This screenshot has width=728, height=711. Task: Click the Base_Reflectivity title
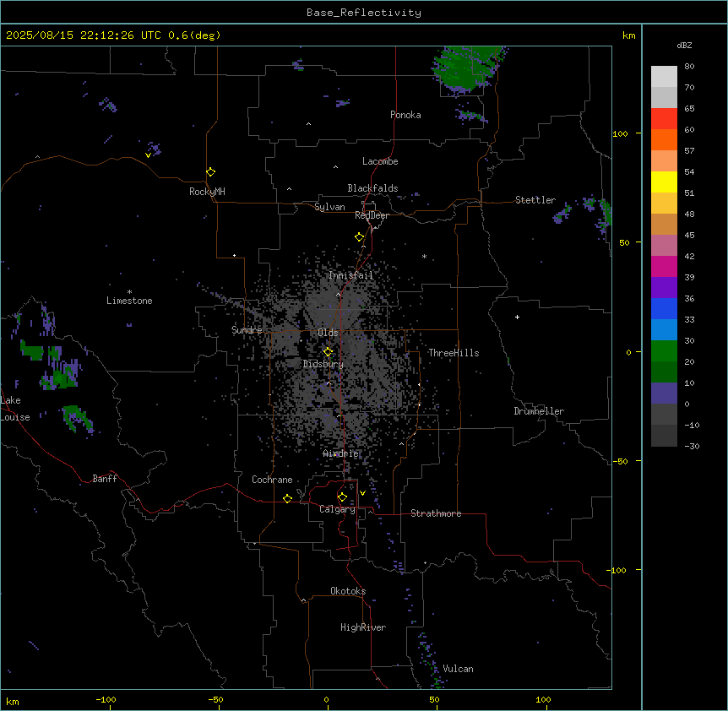(364, 13)
